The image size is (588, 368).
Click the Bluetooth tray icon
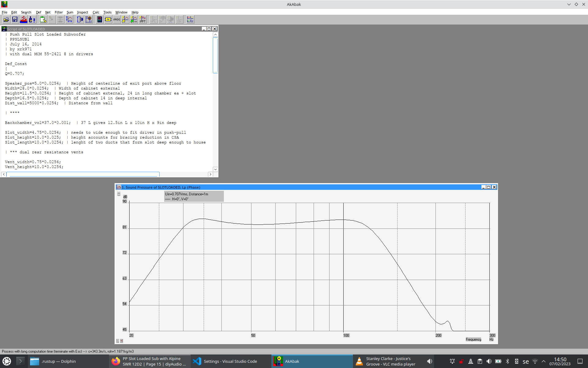[507, 361]
